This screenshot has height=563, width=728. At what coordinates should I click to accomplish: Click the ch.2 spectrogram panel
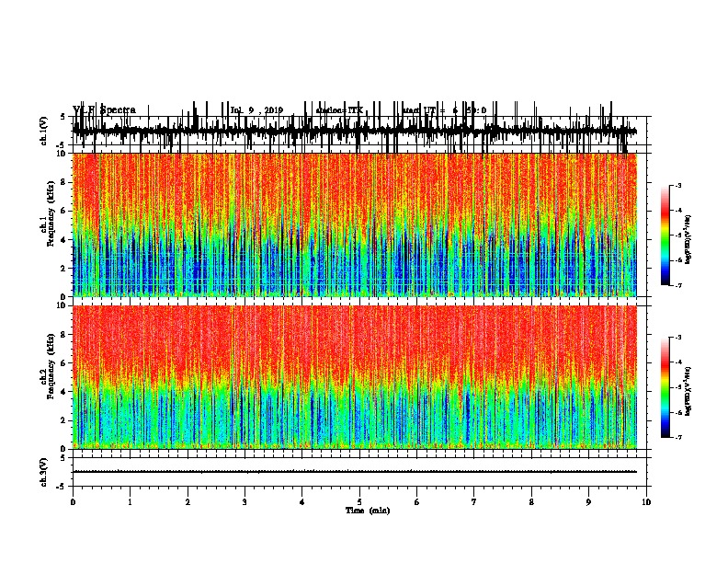(355, 377)
